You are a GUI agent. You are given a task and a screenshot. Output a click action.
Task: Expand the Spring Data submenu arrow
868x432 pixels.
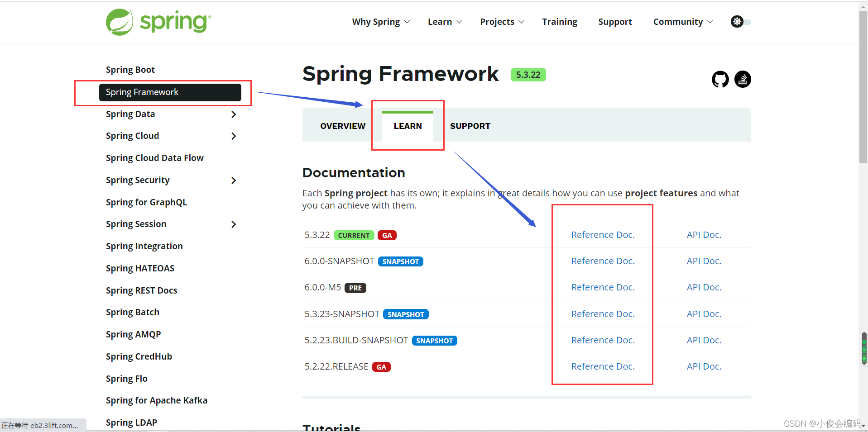click(x=234, y=114)
